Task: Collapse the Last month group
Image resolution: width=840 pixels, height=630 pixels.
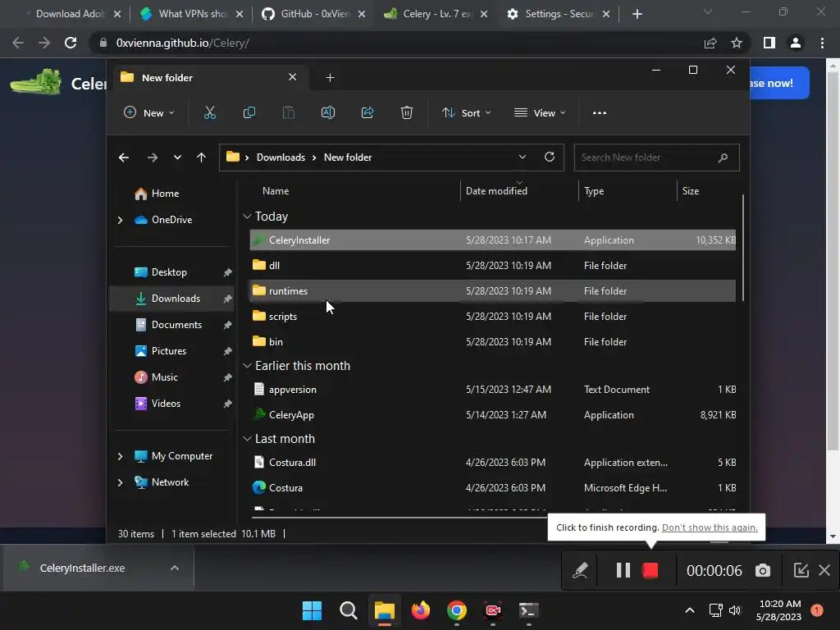Action: [x=247, y=439]
